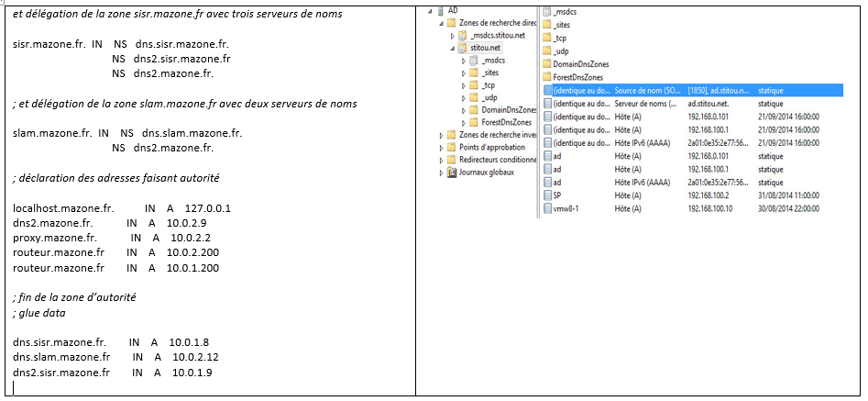Click the AD server icon in tree

[x=439, y=10]
